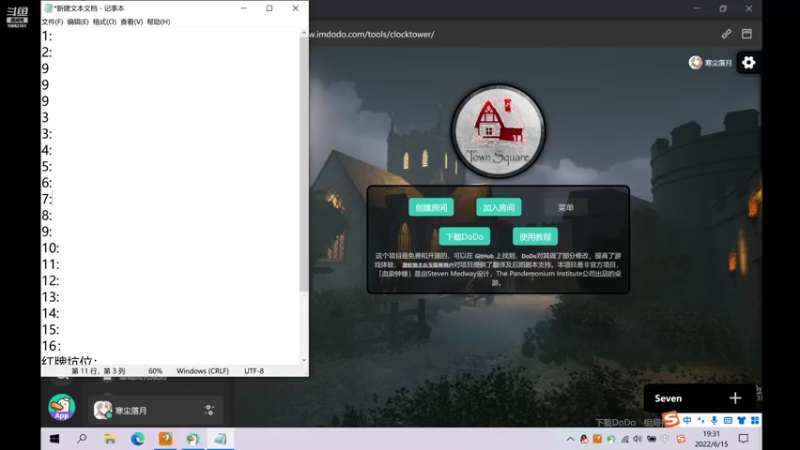This screenshot has height=450, width=800.
Task: Click the plus icon next to Seven
Action: [735, 398]
